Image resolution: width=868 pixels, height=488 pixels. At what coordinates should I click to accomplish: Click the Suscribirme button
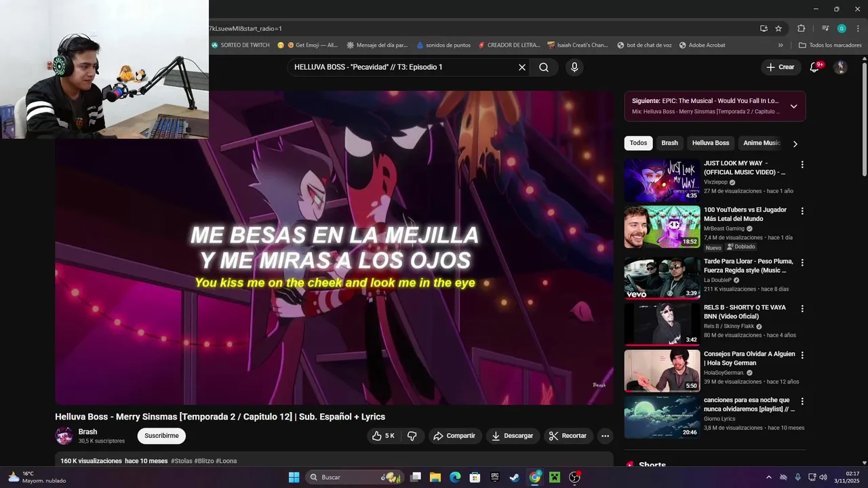[x=161, y=436]
